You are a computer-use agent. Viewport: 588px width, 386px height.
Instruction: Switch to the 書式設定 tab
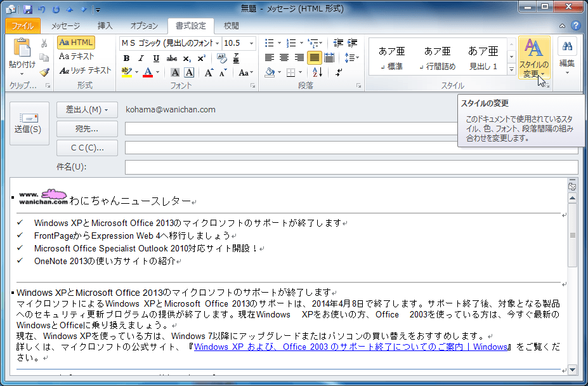pos(191,26)
